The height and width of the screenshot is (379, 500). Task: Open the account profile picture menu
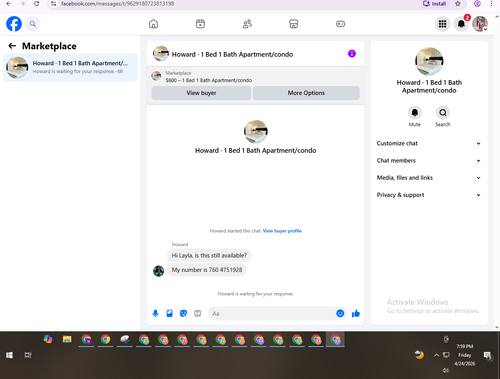tap(480, 24)
